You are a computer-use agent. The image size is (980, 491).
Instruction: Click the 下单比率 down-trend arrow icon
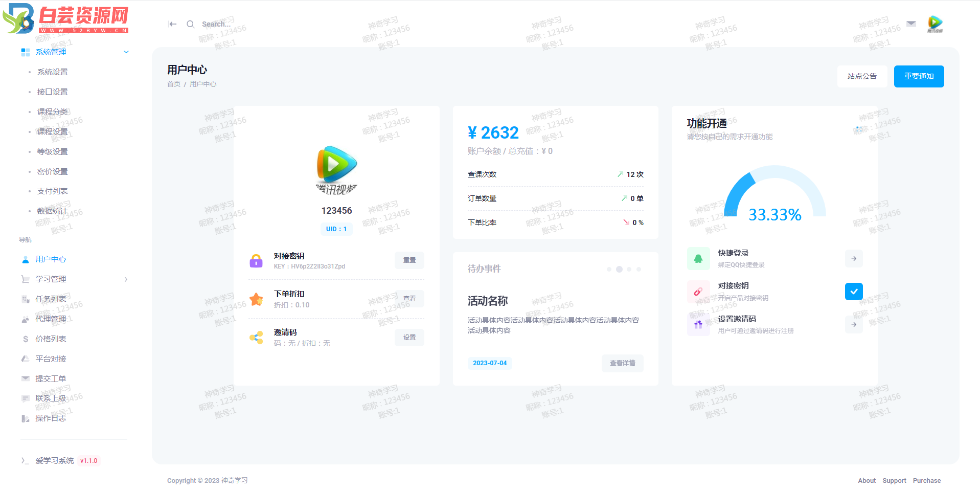tap(626, 222)
